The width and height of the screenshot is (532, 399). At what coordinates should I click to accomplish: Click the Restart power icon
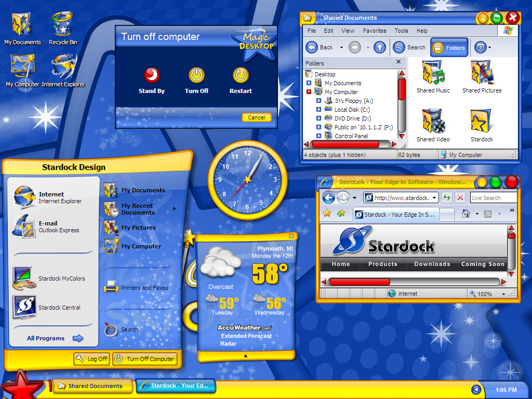pyautogui.click(x=241, y=75)
